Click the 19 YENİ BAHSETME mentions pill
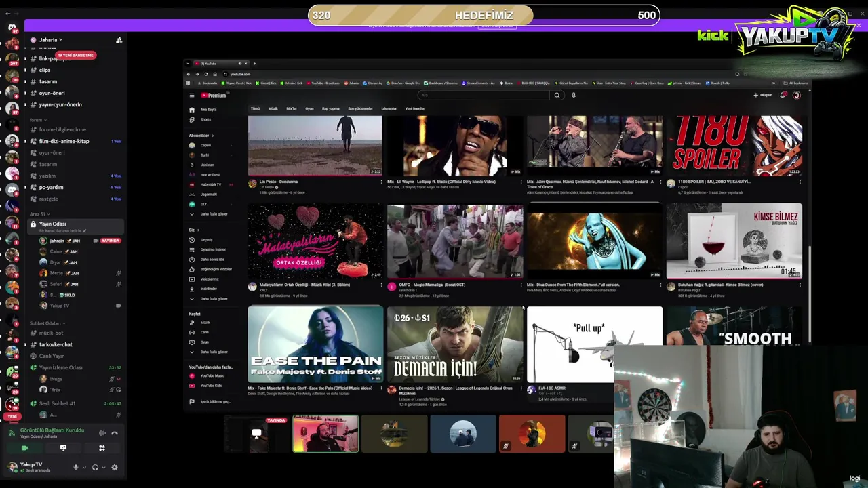The height and width of the screenshot is (488, 868). tap(75, 55)
